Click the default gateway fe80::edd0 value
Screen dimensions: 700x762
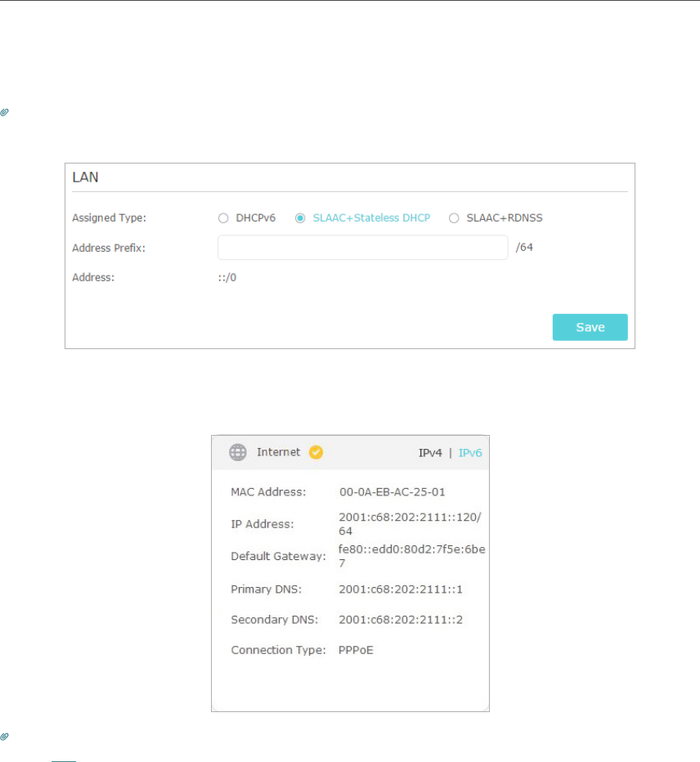pos(411,556)
